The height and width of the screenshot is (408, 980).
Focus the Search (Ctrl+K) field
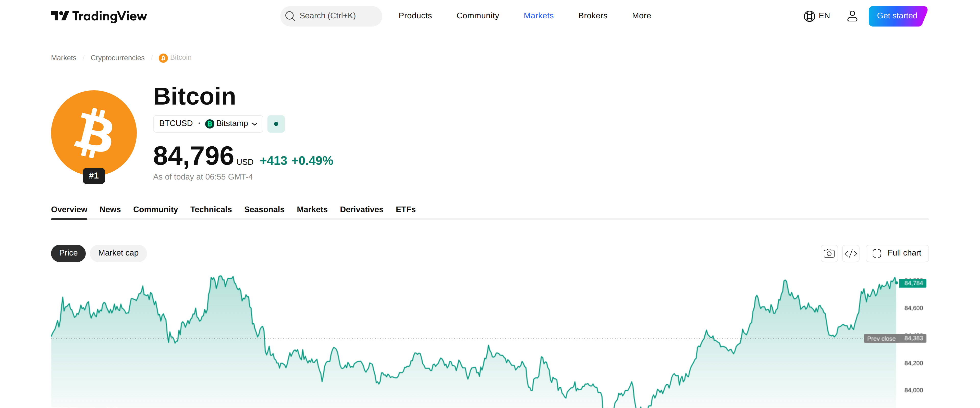coord(331,16)
